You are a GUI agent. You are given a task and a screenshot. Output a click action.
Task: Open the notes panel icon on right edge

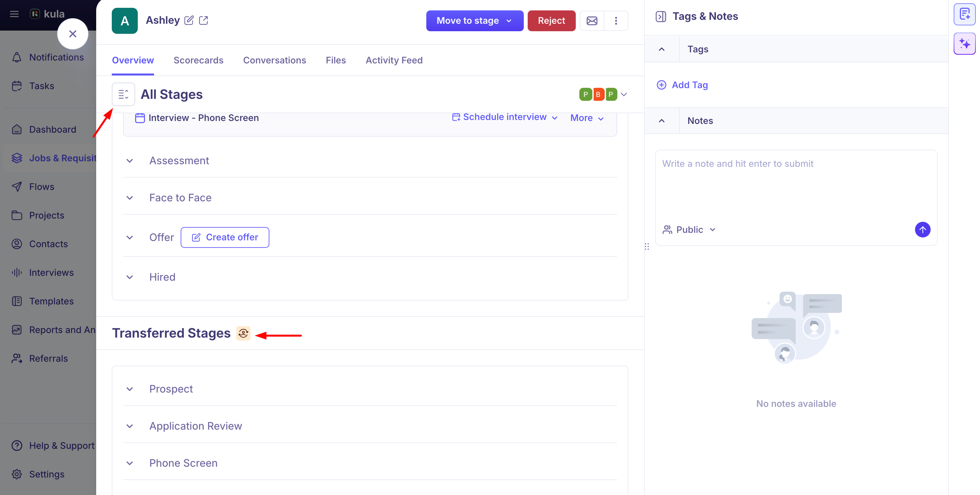965,14
